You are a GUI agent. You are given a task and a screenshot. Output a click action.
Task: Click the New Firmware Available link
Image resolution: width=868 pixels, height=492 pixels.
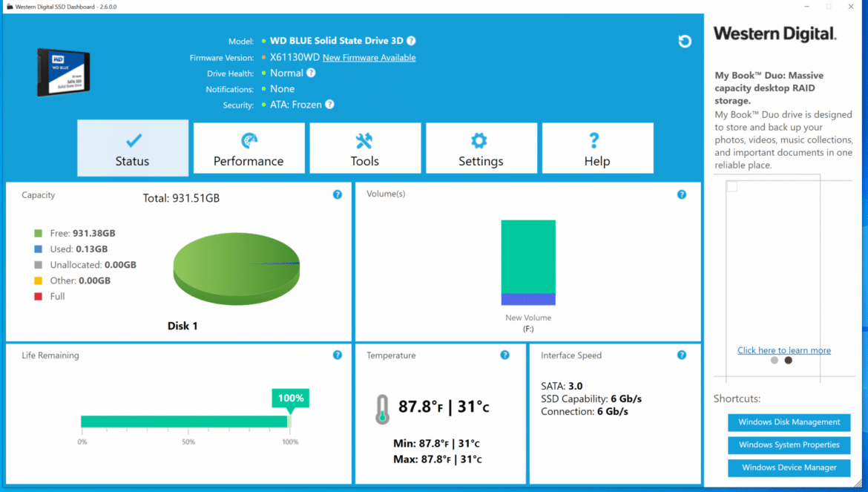[369, 58]
